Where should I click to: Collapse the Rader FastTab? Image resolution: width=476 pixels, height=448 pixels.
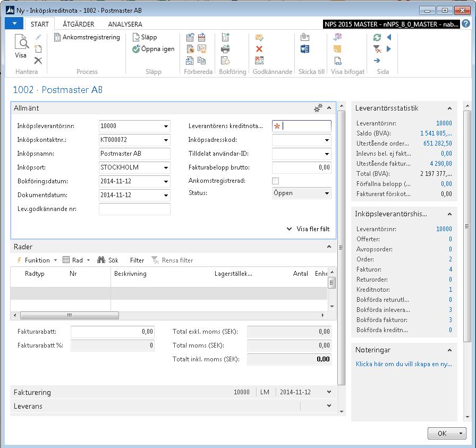point(329,247)
